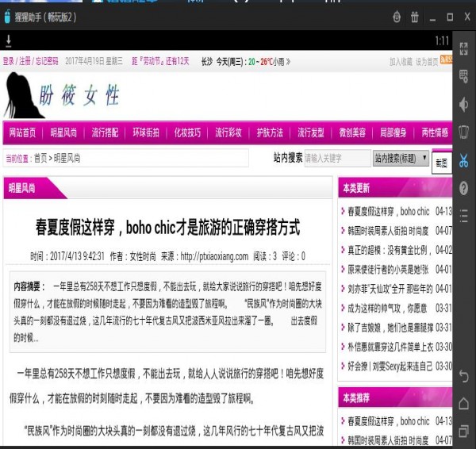This screenshot has width=476, height=449.
Task: Click the 设为首页 link
Action: click(427, 62)
